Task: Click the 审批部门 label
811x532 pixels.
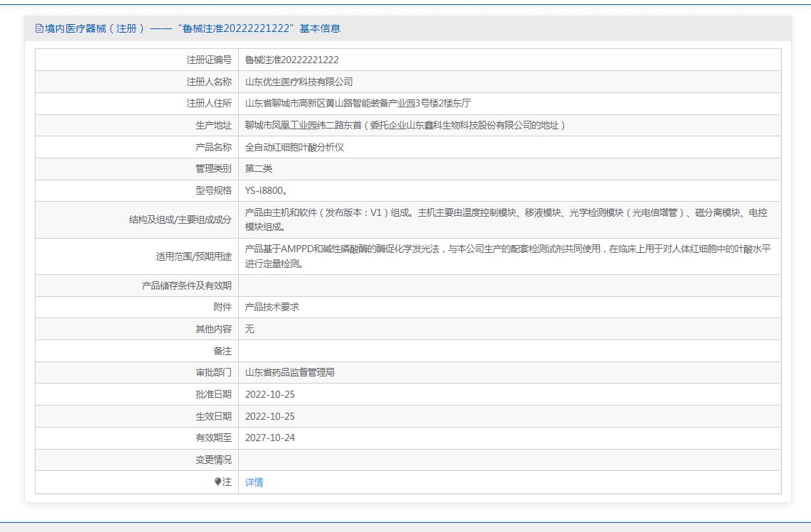Action: [214, 372]
